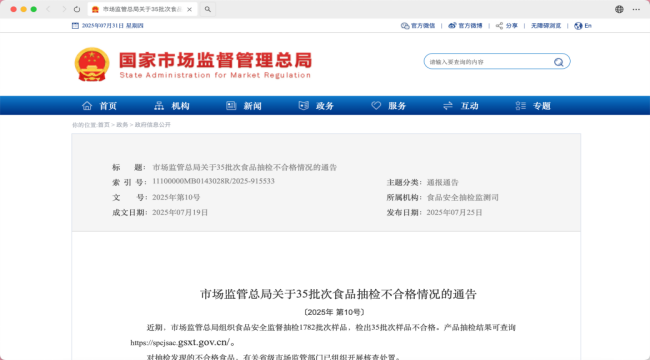Click the title value in the 标题 info row

(245, 168)
